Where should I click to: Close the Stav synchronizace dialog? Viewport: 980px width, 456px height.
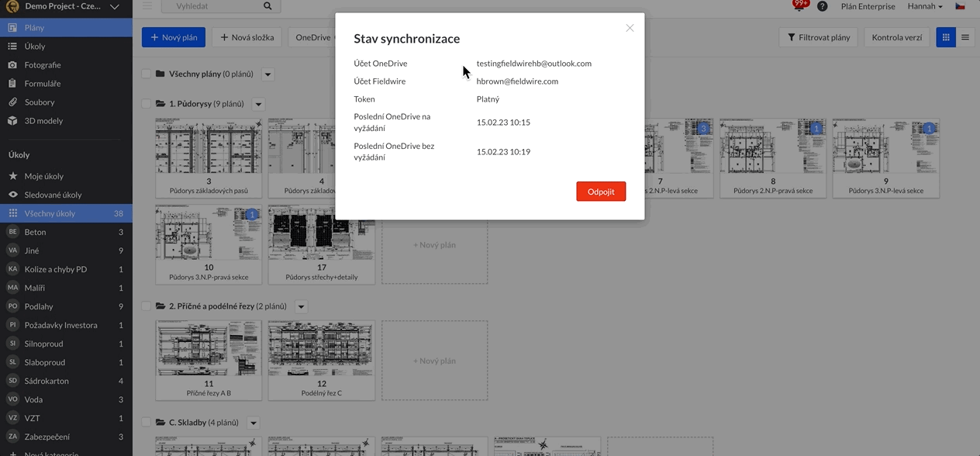tap(630, 28)
